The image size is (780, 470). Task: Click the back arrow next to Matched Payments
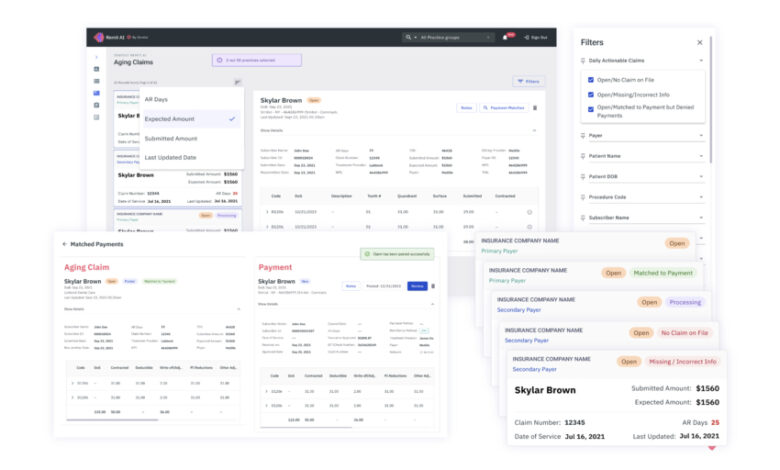pos(65,244)
